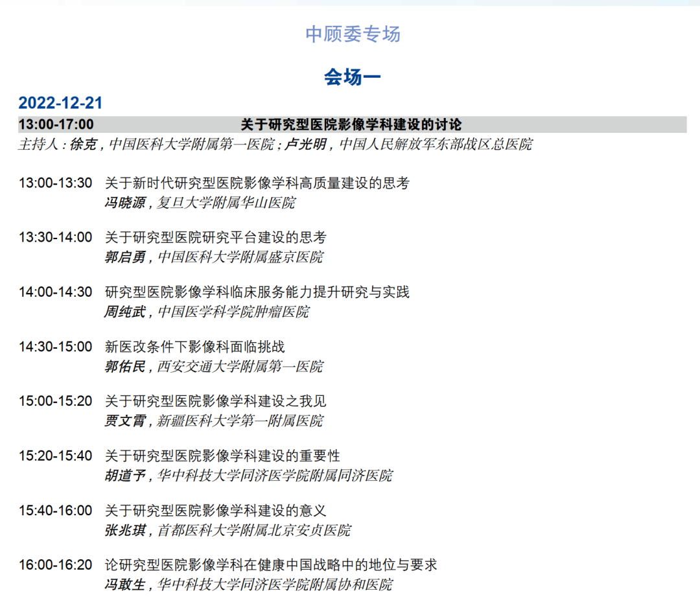Screen dimensions: 700x615
Task: Click time slot 13:00-13:30
Action: click(x=55, y=183)
